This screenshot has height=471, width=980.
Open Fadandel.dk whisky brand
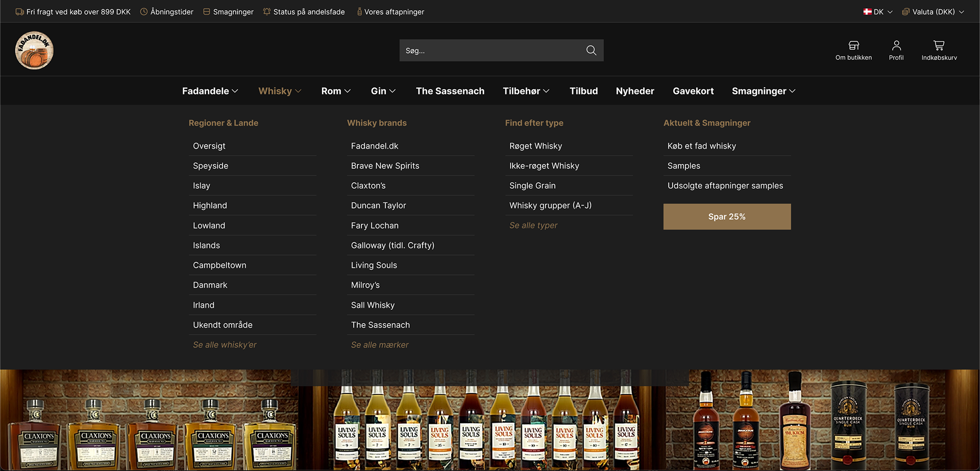tap(411, 146)
